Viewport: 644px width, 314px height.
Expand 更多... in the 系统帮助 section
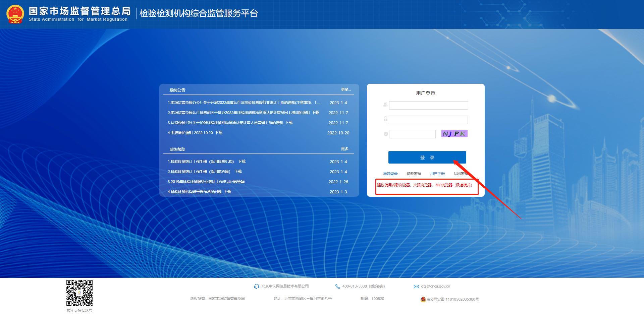tap(345, 149)
